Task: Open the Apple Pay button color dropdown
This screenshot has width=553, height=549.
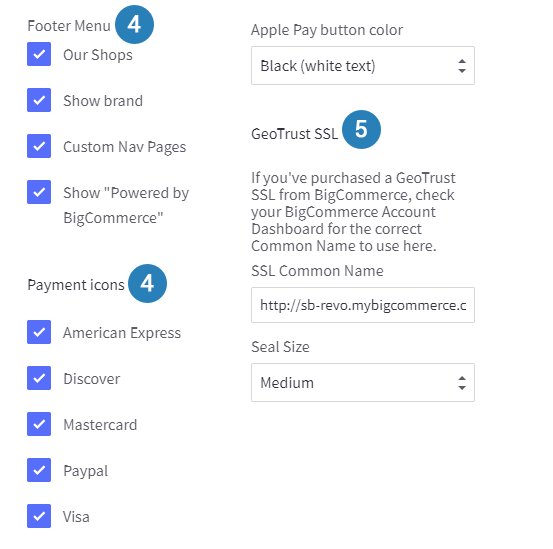Action: pyautogui.click(x=363, y=66)
